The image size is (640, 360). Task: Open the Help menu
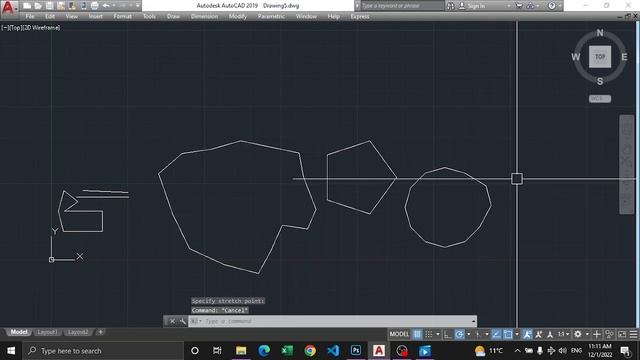[333, 16]
